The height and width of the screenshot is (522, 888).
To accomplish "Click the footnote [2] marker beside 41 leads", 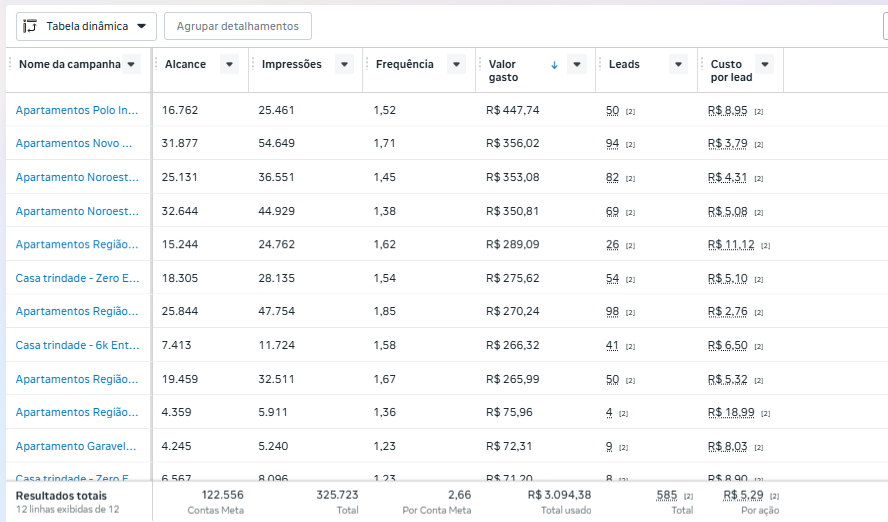I will 630,346.
